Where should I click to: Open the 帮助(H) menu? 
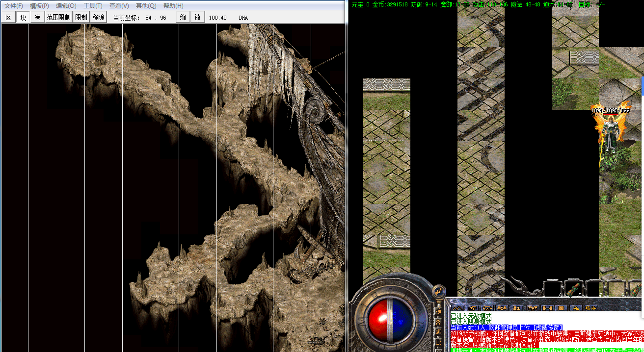tap(173, 6)
